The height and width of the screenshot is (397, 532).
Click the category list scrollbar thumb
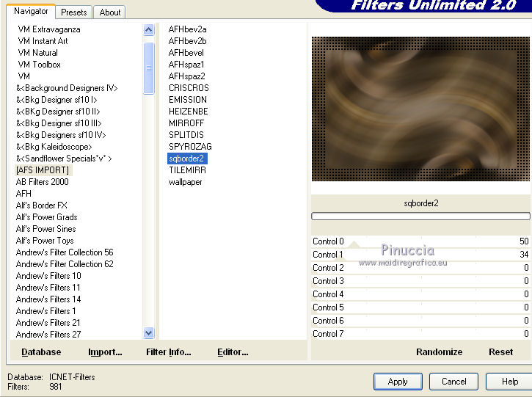pos(149,68)
